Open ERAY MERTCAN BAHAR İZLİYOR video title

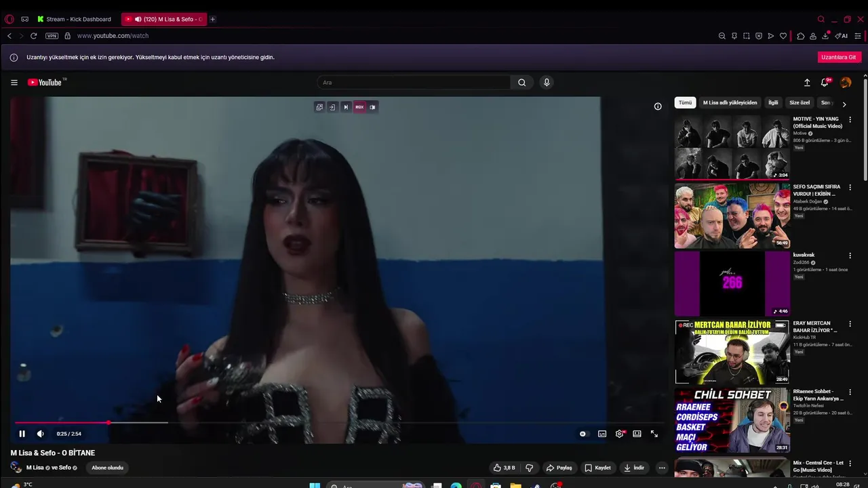pos(816,327)
